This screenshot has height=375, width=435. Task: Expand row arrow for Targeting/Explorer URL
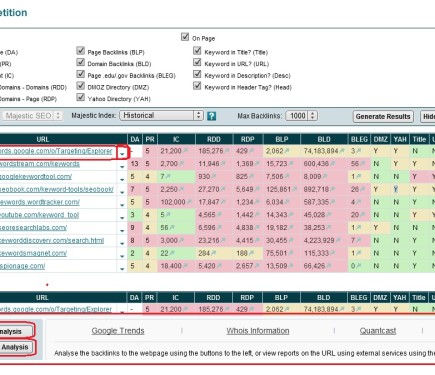pos(122,153)
